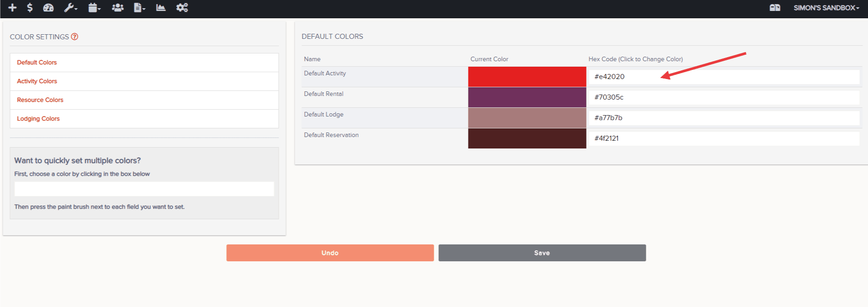Click the Default Rental row name
This screenshot has height=307, width=868.
pyautogui.click(x=323, y=94)
